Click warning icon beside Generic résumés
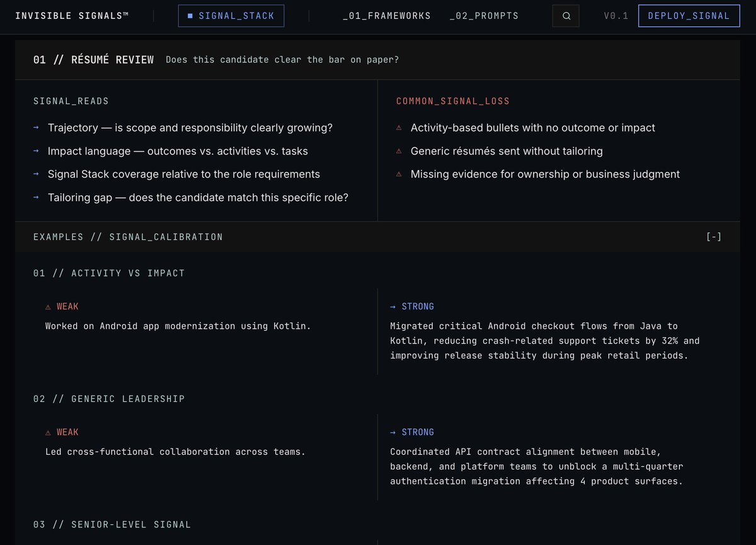This screenshot has width=756, height=545. [x=399, y=151]
